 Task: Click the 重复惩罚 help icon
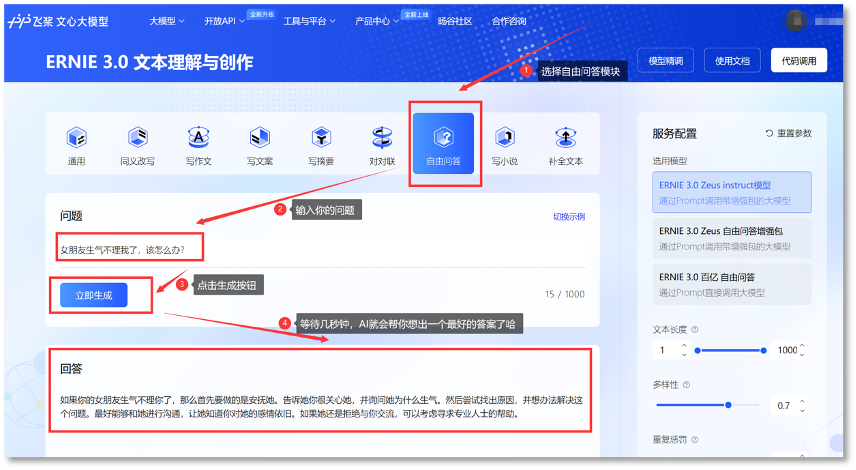[695, 439]
